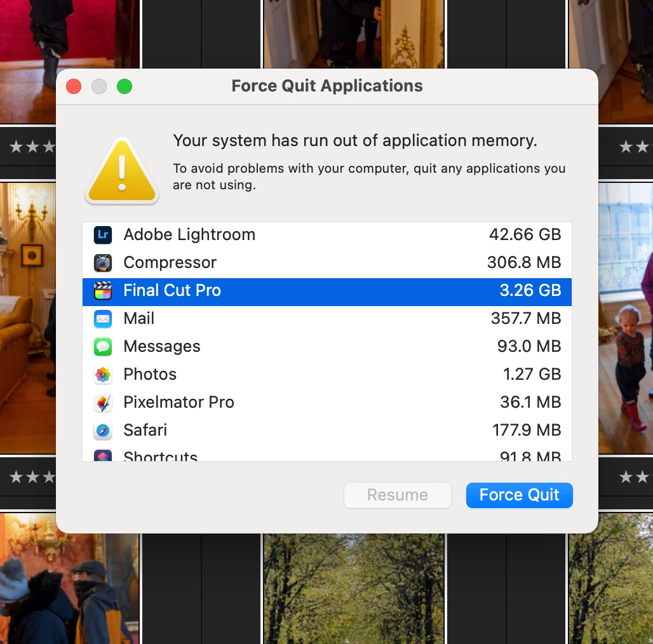Click the Messages speech bubble icon

102,347
